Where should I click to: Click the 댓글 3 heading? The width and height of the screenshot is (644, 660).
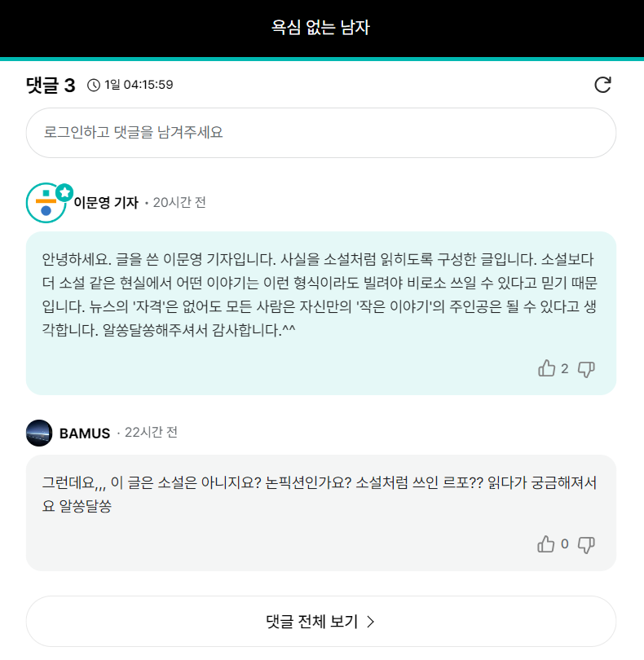point(51,85)
